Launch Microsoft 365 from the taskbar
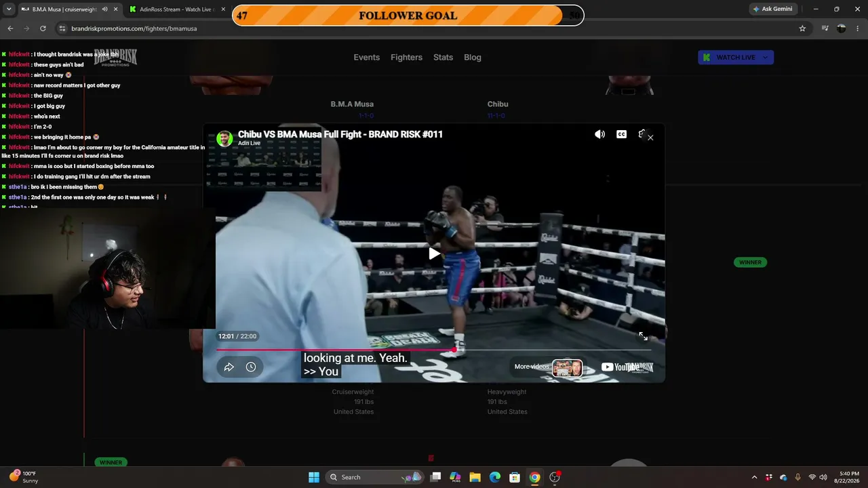 click(455, 477)
